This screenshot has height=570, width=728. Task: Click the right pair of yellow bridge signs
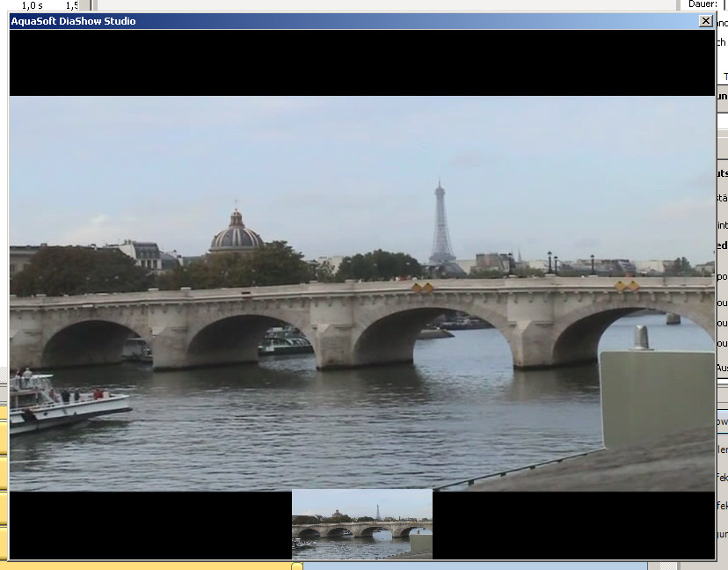pos(627,286)
